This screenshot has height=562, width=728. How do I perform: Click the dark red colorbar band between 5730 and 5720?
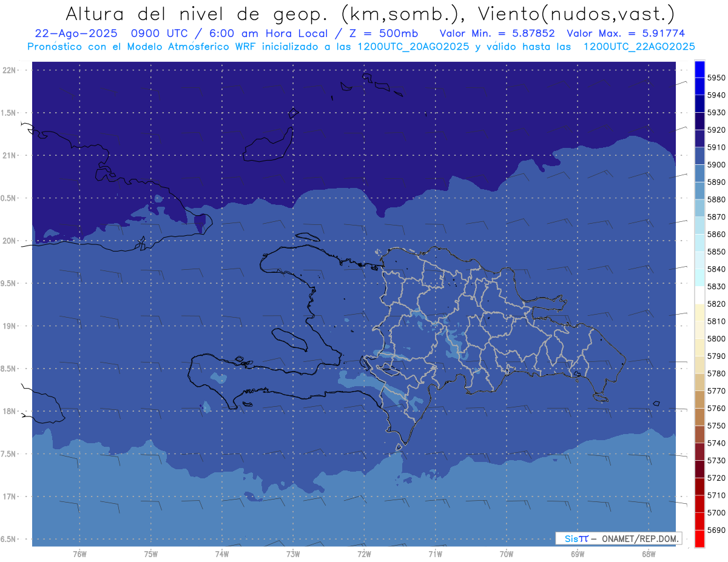pos(699,469)
